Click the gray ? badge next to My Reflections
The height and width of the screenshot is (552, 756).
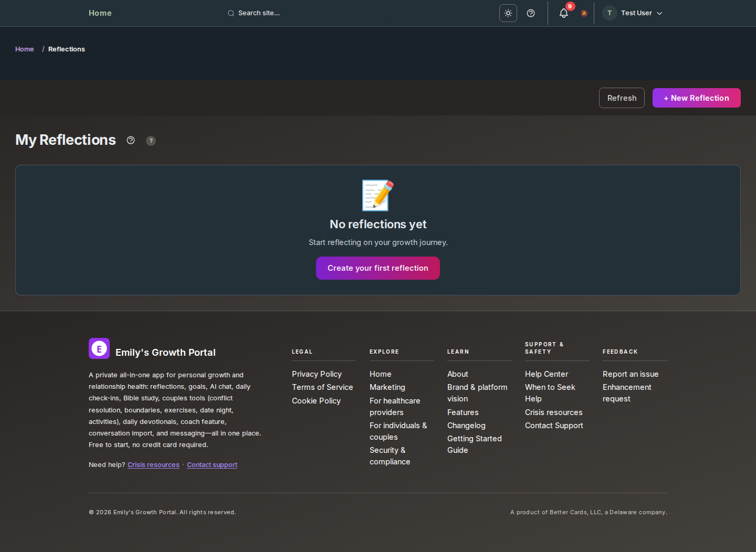(151, 141)
